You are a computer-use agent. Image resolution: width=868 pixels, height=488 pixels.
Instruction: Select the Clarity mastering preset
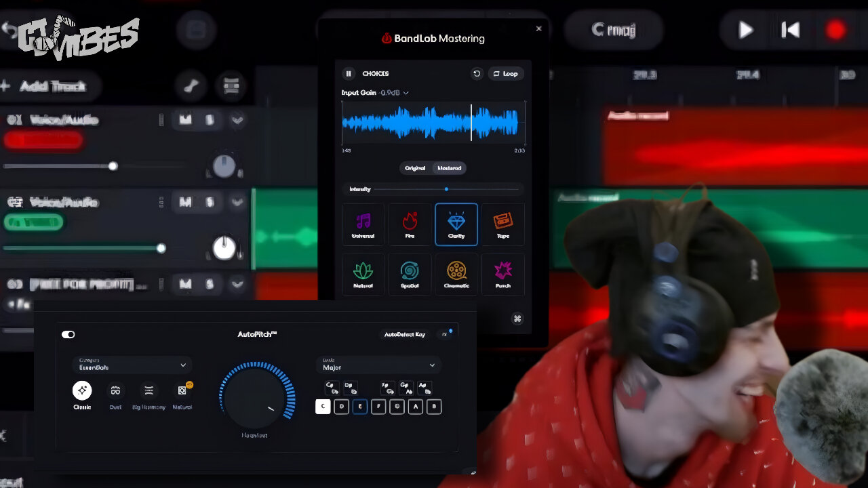[456, 224]
